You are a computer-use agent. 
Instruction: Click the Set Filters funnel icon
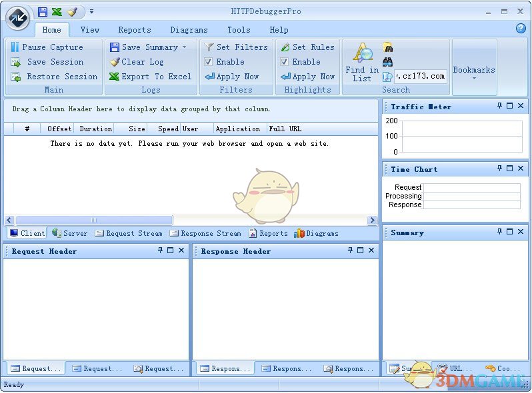pyautogui.click(x=209, y=47)
